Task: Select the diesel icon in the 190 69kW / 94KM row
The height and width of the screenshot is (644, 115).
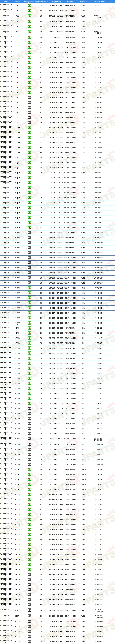Action: click(x=29, y=123)
